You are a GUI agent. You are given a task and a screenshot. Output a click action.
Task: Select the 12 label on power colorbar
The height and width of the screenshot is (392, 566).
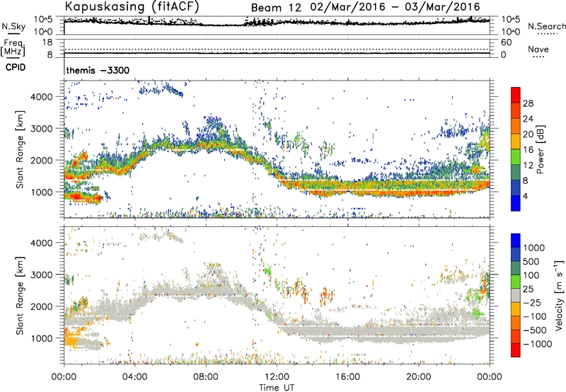pos(528,166)
